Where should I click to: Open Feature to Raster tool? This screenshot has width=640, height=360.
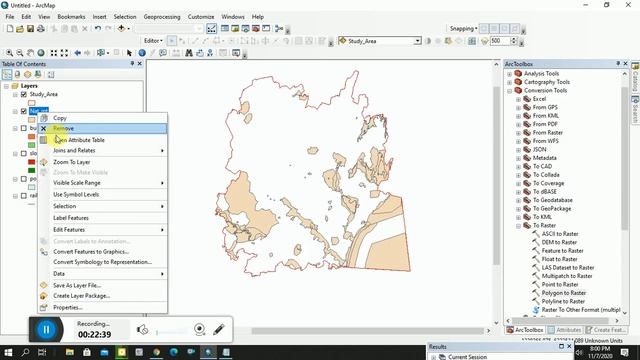(562, 251)
